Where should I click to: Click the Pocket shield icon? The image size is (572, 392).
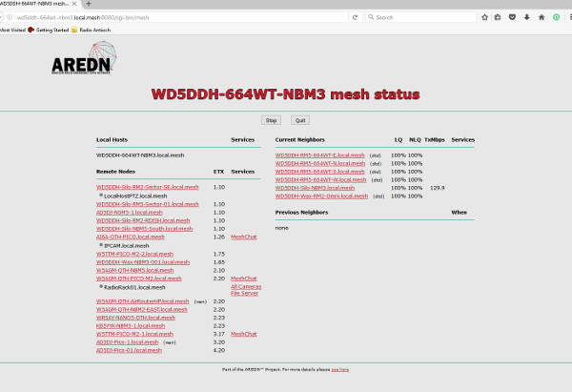512,17
